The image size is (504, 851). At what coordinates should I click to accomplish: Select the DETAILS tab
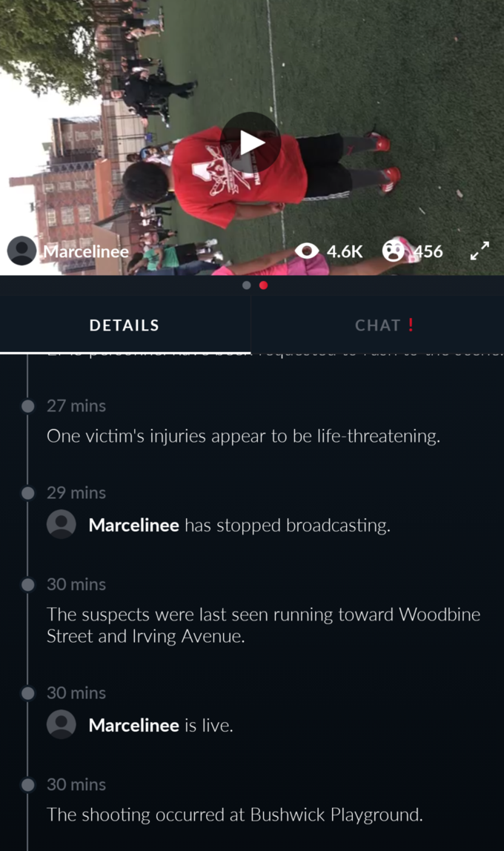tap(125, 325)
